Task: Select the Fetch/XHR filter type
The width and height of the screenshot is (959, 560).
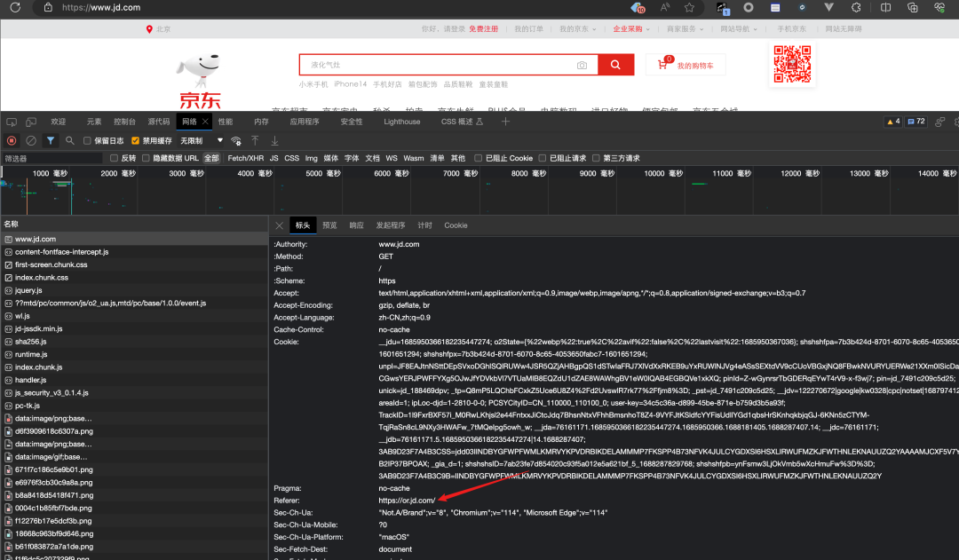Action: pyautogui.click(x=245, y=158)
